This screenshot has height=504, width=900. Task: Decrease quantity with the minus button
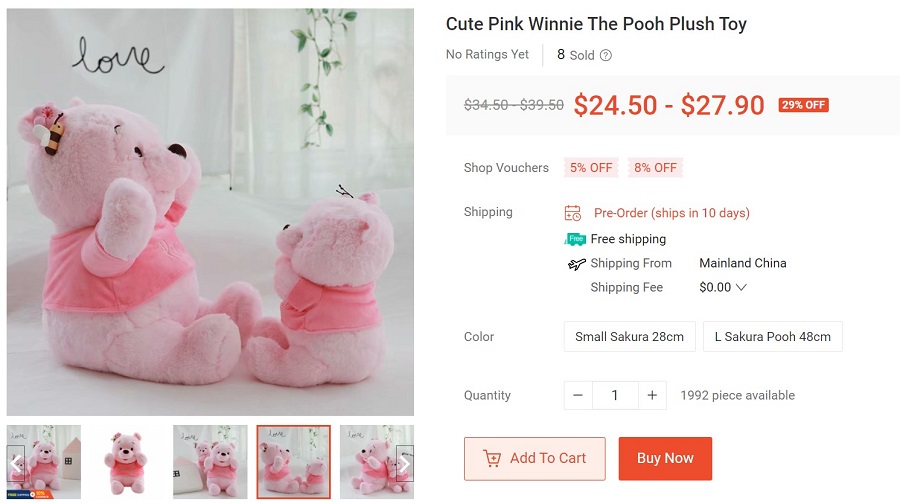(x=577, y=395)
